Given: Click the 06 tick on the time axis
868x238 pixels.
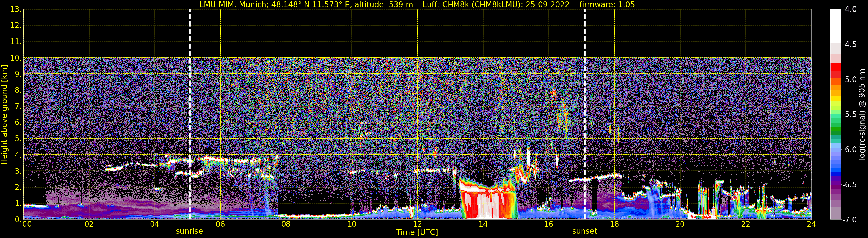Looking at the screenshot, I should (x=220, y=224).
